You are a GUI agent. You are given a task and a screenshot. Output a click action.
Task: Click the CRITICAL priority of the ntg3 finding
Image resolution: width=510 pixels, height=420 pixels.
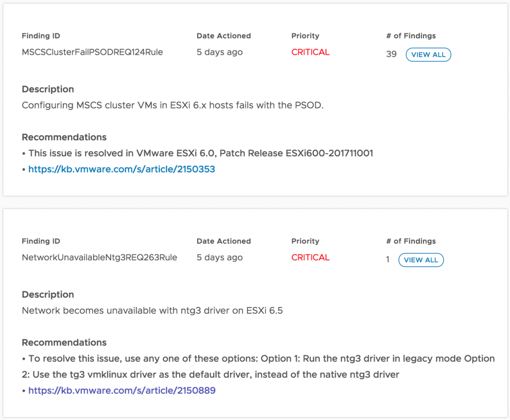point(310,258)
